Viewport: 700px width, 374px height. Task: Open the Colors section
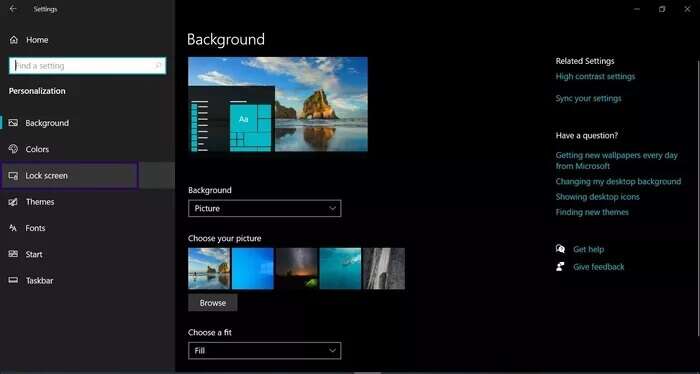[x=88, y=149]
